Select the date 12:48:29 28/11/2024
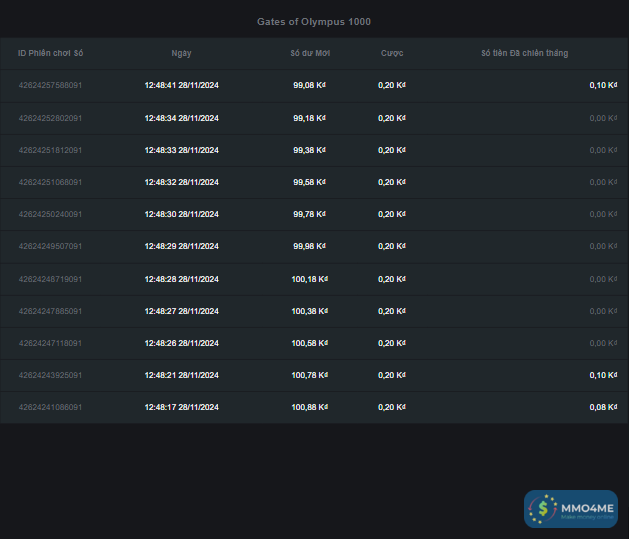Viewport: 629px width, 539px height. click(182, 246)
